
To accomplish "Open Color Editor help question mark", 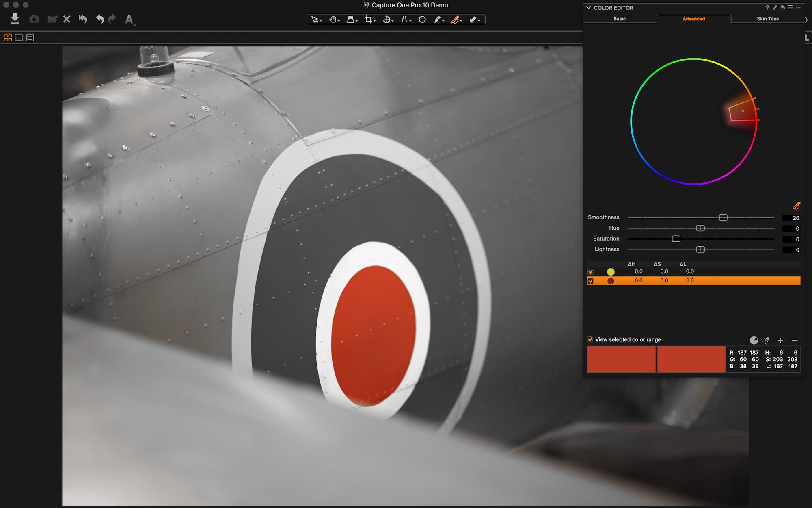I will pyautogui.click(x=767, y=7).
